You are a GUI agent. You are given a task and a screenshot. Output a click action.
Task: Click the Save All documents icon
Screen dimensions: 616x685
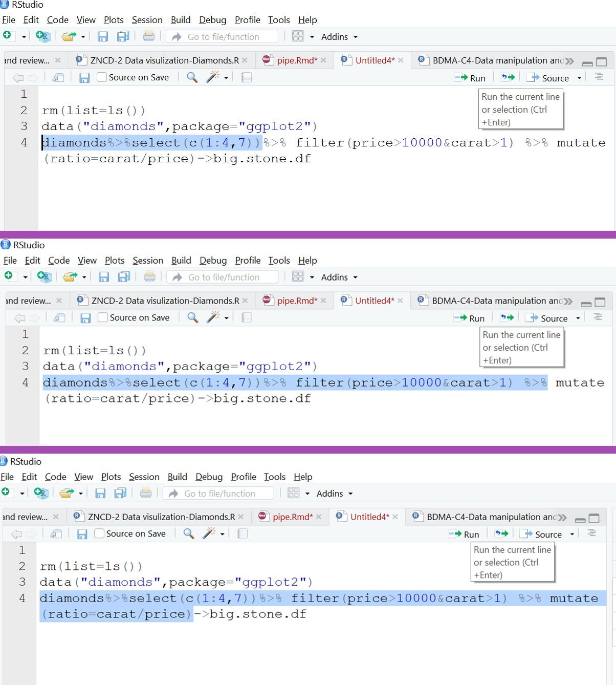pos(123,36)
